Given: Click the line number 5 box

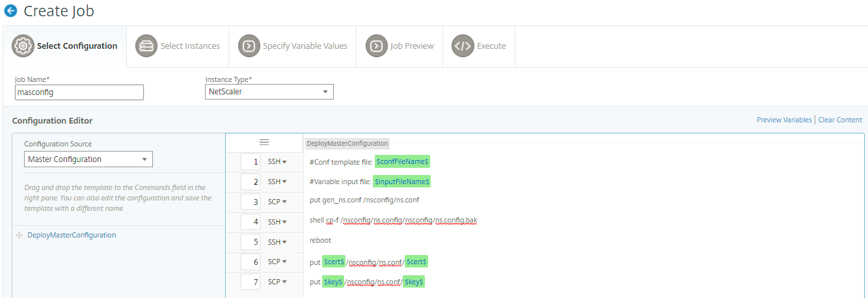Looking at the screenshot, I should pos(251,242).
